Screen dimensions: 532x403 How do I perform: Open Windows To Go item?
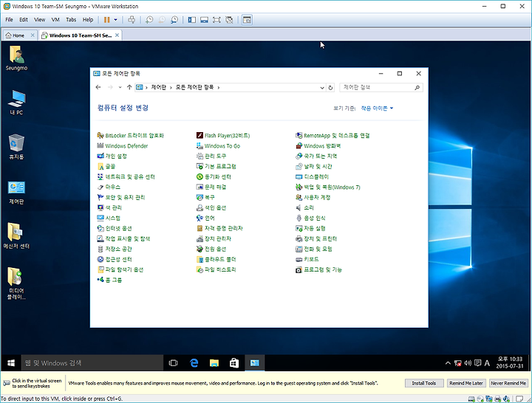pos(218,145)
